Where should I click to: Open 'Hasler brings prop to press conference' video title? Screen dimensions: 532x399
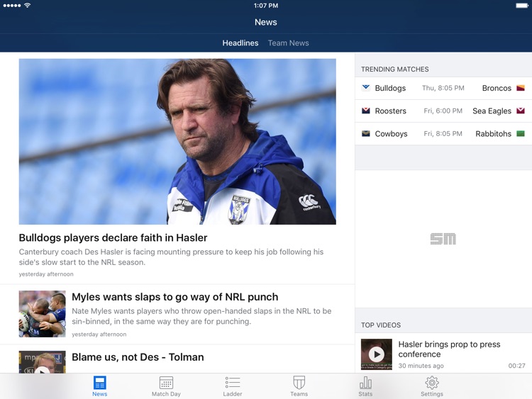tap(449, 349)
